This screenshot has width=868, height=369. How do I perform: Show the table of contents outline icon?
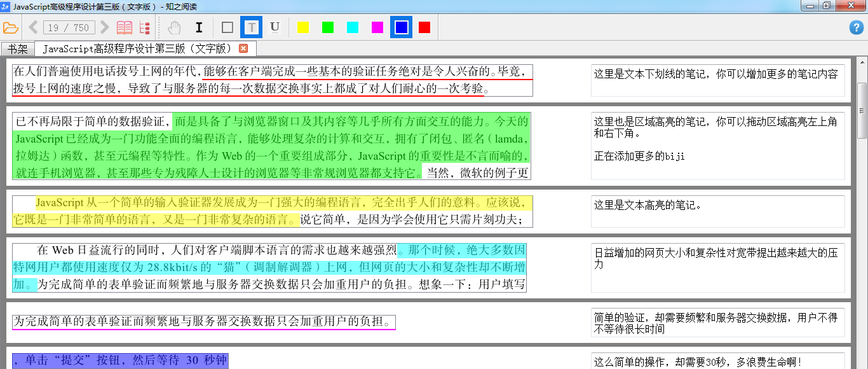pyautogui.click(x=144, y=27)
